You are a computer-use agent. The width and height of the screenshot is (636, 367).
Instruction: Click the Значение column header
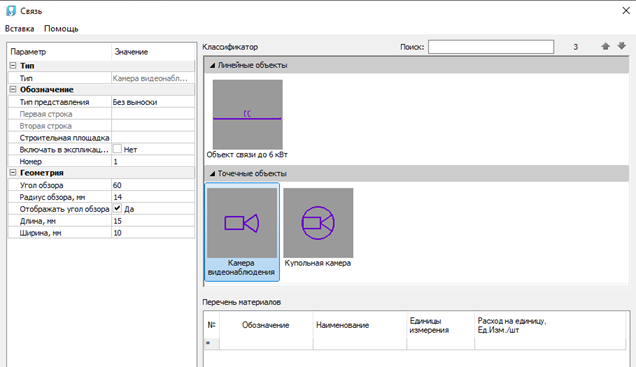point(153,52)
